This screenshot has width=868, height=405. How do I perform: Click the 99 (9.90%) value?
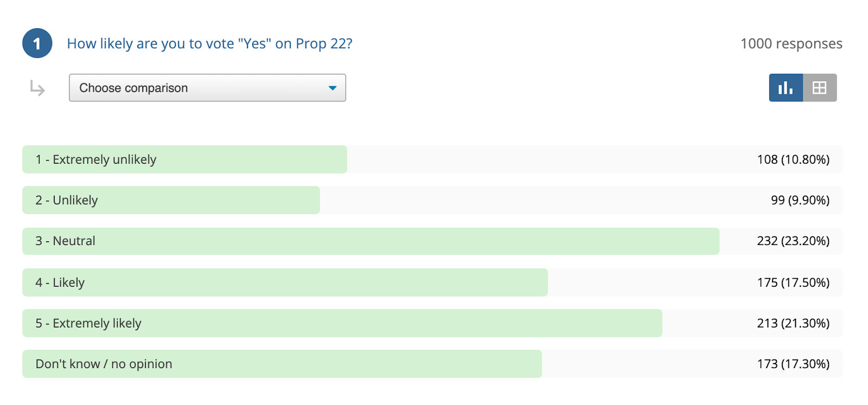[x=800, y=200]
